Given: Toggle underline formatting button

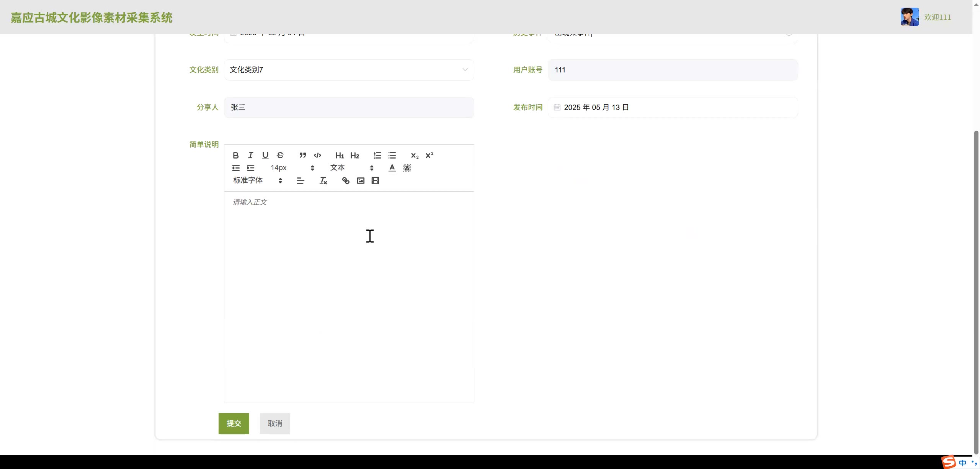Looking at the screenshot, I should [x=265, y=155].
